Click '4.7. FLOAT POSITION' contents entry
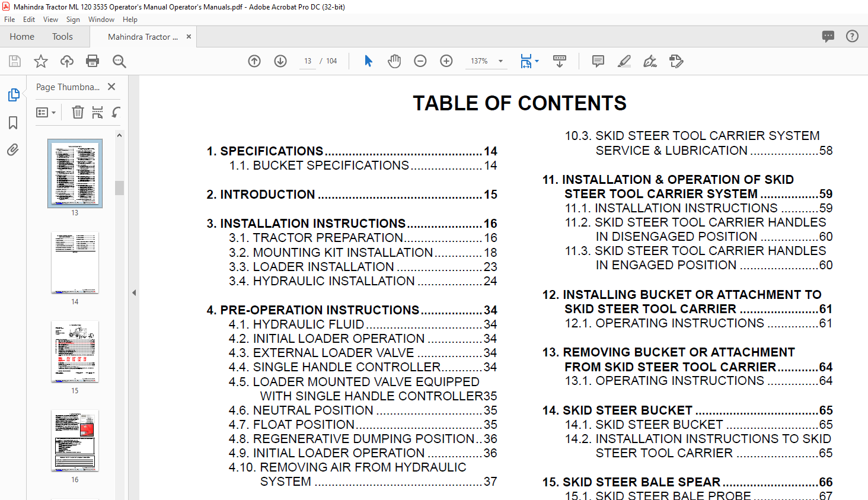This screenshot has height=500, width=868. (363, 425)
